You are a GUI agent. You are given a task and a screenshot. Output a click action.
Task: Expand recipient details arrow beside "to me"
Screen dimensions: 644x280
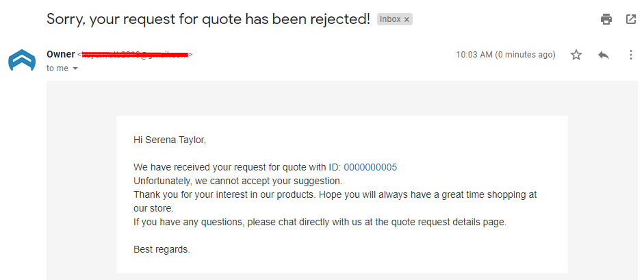point(75,68)
